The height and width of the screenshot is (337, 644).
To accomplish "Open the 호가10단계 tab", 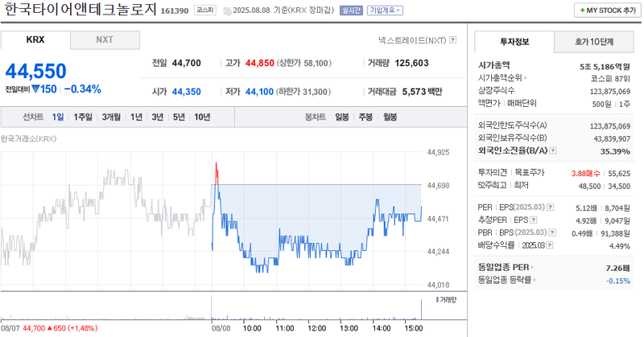I will (594, 42).
